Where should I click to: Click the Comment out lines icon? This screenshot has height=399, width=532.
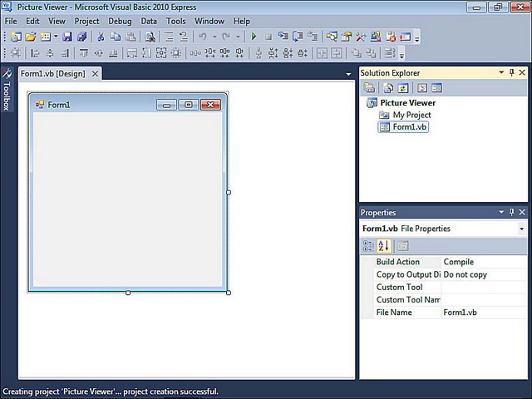coord(169,37)
